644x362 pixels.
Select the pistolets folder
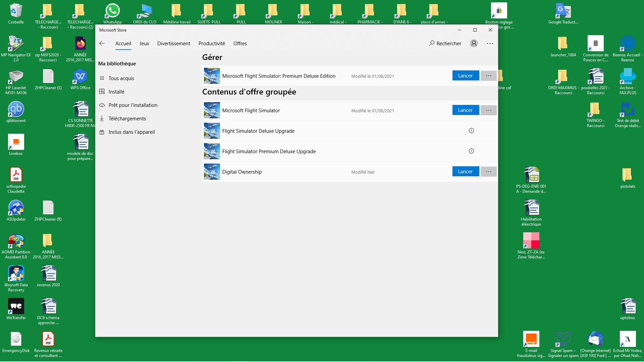tap(628, 178)
